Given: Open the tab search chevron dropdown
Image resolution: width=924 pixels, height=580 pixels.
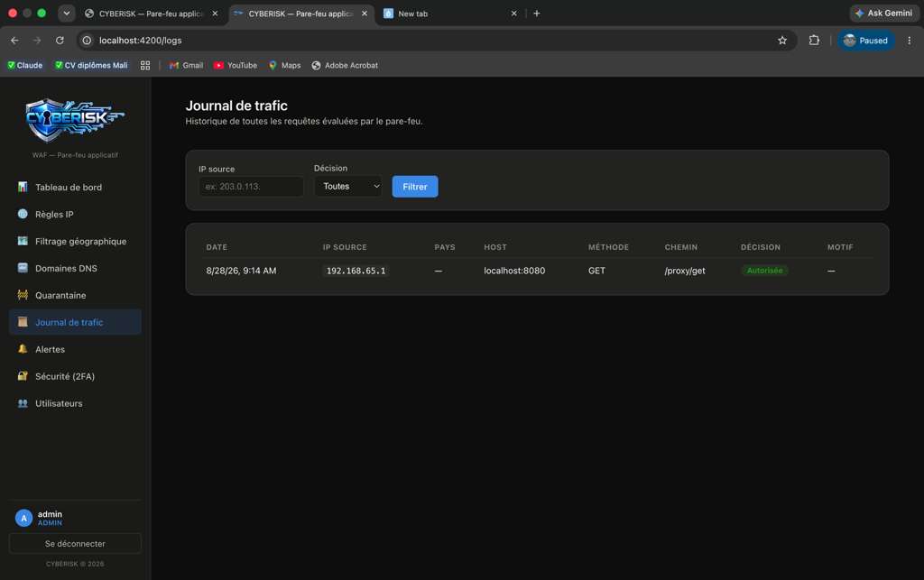Looking at the screenshot, I should coord(67,13).
